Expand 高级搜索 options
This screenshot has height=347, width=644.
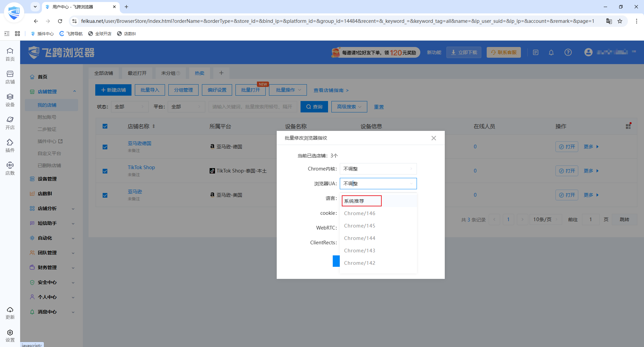point(349,107)
